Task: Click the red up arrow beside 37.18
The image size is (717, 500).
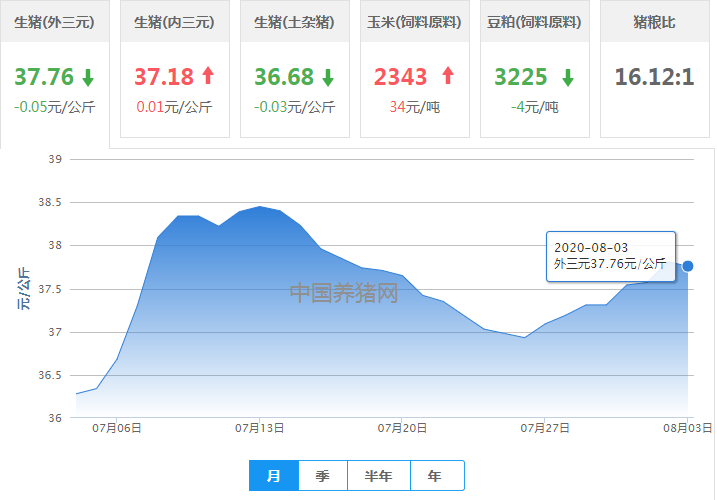Action: 208,76
